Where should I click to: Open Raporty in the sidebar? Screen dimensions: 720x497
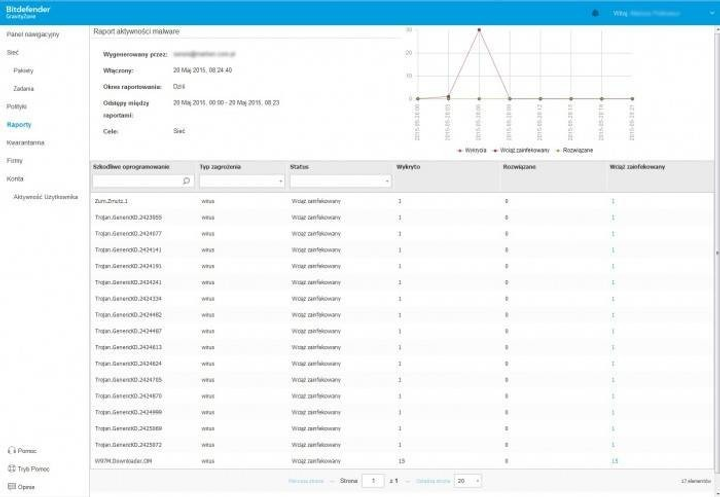19,124
